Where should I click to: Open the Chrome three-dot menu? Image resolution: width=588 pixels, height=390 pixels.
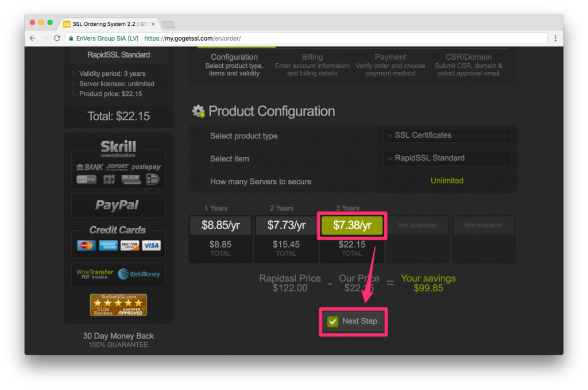(x=555, y=38)
